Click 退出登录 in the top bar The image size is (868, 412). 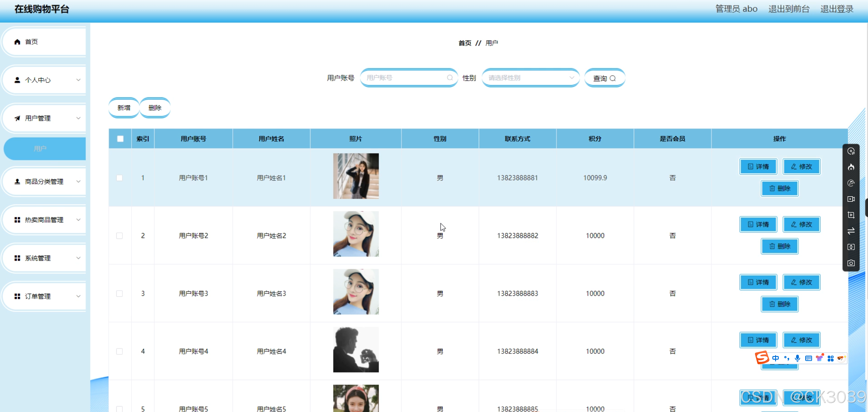pos(836,9)
